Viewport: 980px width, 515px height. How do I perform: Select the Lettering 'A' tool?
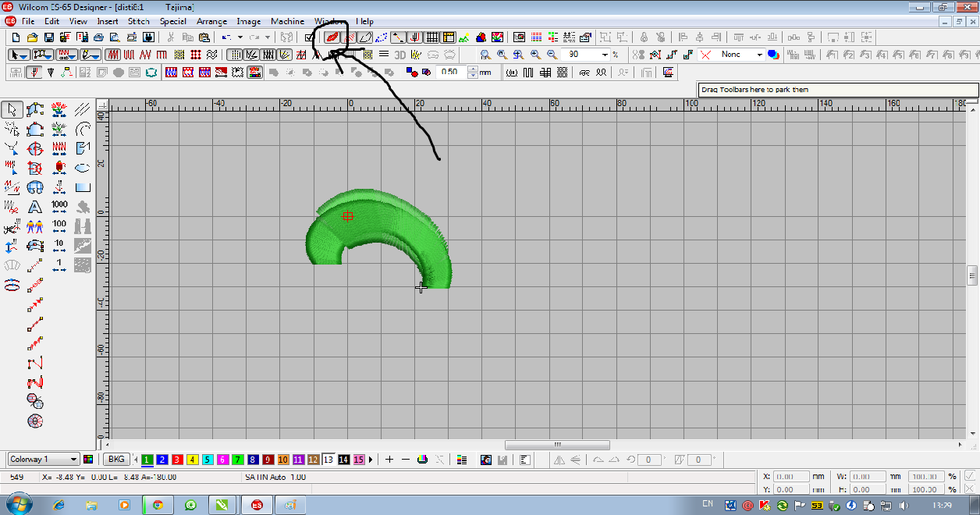[35, 208]
